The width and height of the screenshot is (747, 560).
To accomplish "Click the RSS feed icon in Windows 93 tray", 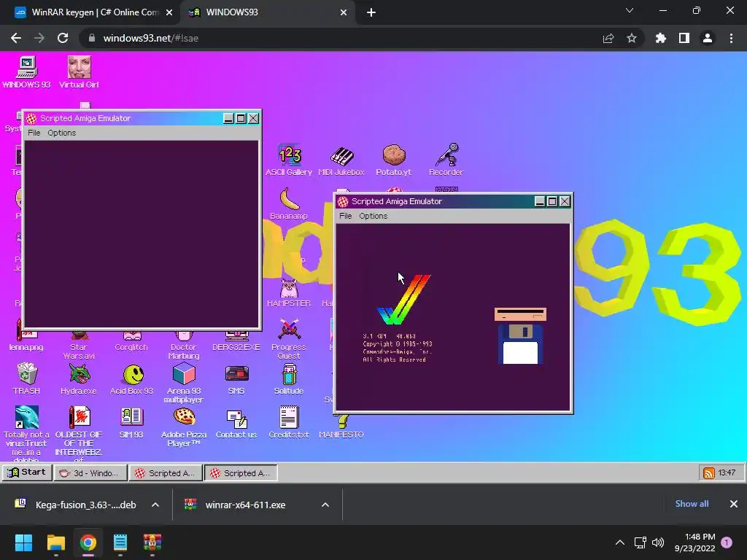I will (709, 472).
